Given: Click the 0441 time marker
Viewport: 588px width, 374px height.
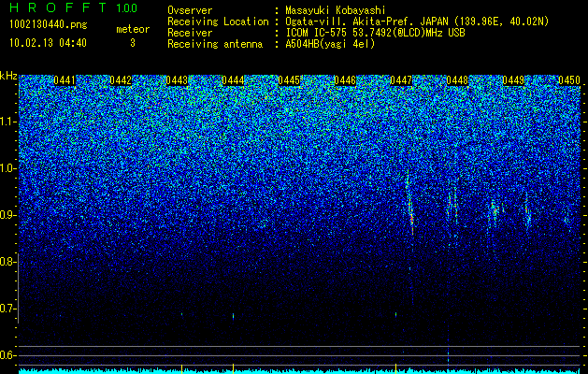Looking at the screenshot, I should [65, 80].
